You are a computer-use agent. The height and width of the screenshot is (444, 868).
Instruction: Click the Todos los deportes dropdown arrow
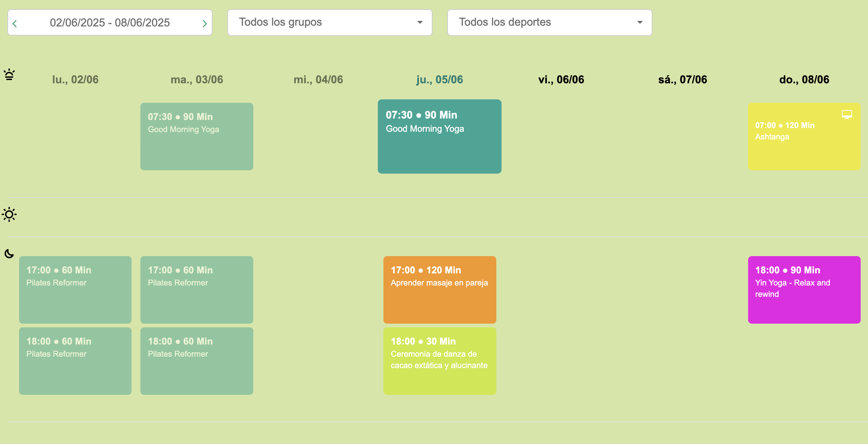coord(640,22)
